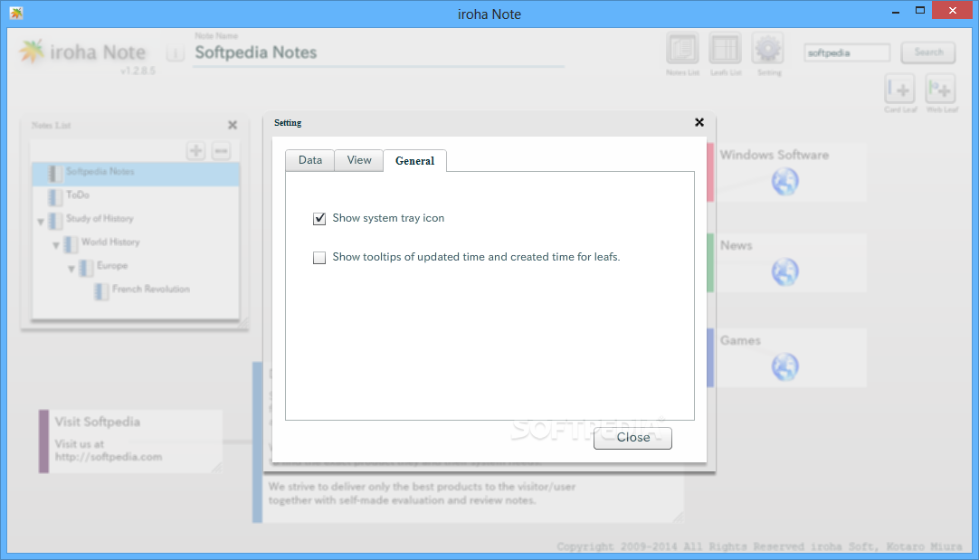Click the Close button in Setting dialog
The width and height of the screenshot is (979, 560).
(x=632, y=438)
